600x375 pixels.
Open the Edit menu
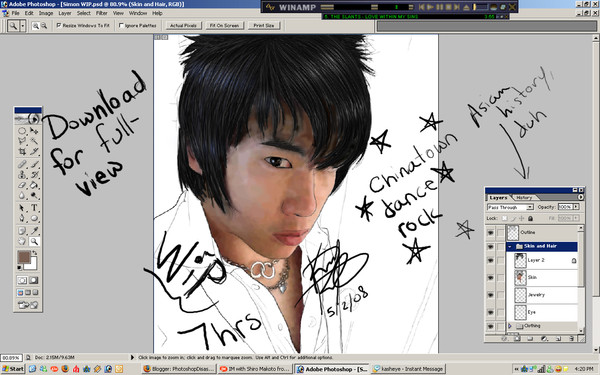(29, 13)
